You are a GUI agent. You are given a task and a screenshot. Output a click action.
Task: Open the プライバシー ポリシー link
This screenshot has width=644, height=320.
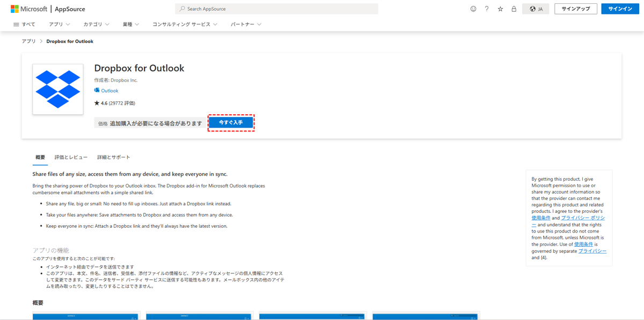click(583, 218)
